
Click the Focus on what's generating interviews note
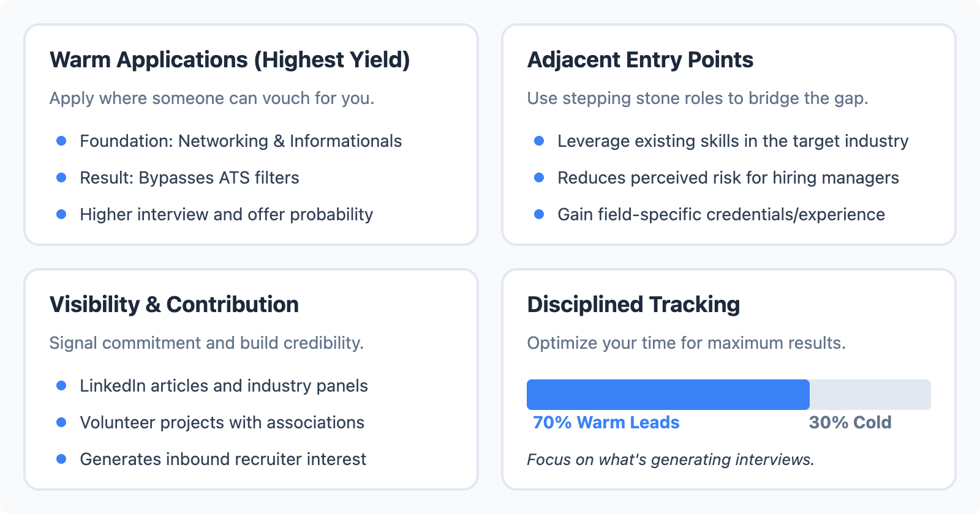[x=671, y=460]
